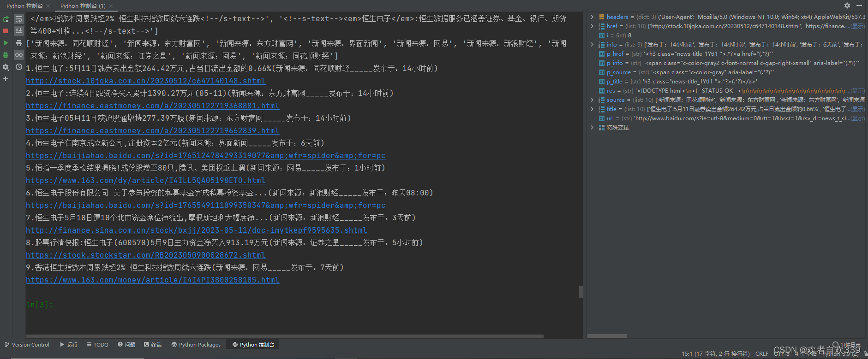Open the TODO tool window
Viewport: 868px width, 359px height.
click(97, 345)
